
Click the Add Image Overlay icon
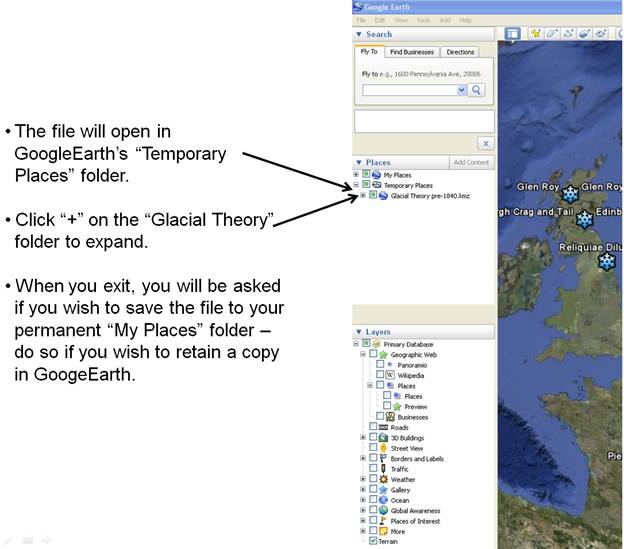(x=585, y=33)
